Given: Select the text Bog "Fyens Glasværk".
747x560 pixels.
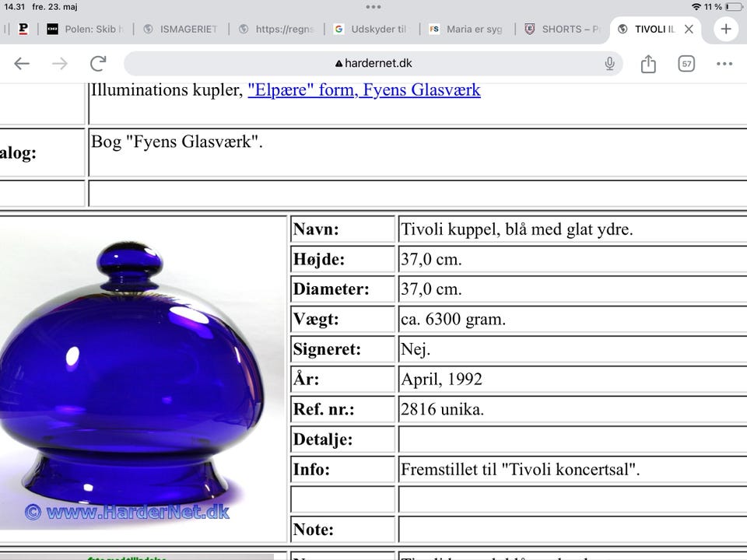Looking at the screenshot, I should [x=177, y=142].
